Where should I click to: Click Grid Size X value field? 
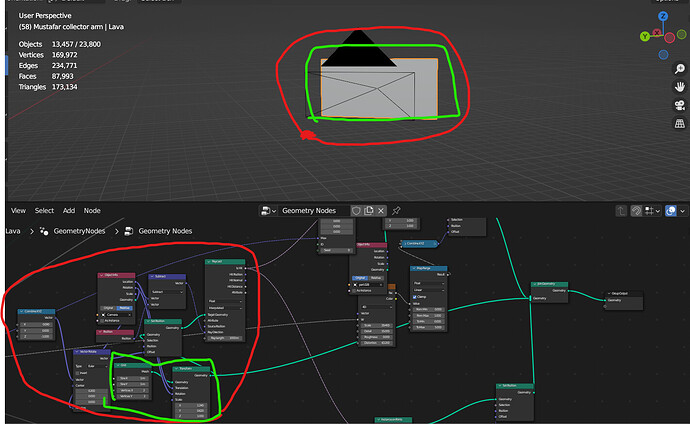point(133,378)
